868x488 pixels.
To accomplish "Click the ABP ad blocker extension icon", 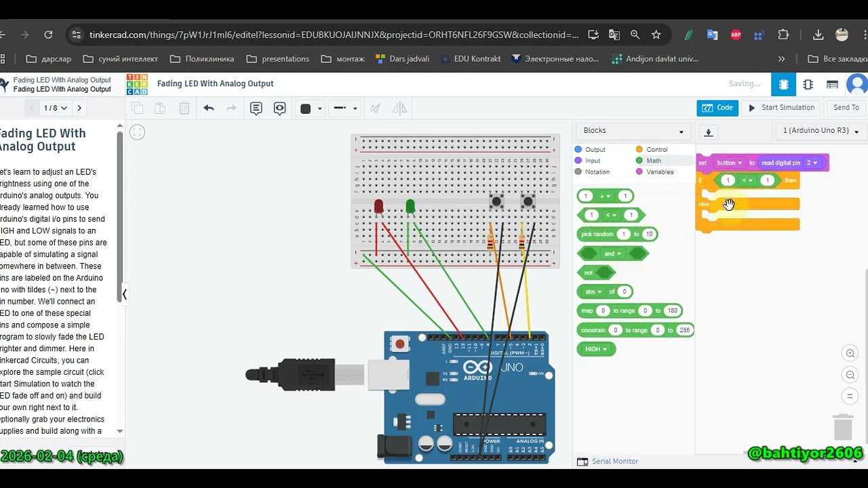I will coord(736,35).
